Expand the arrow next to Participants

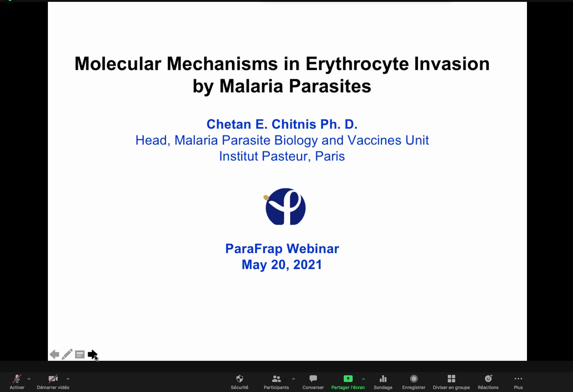[294, 379]
